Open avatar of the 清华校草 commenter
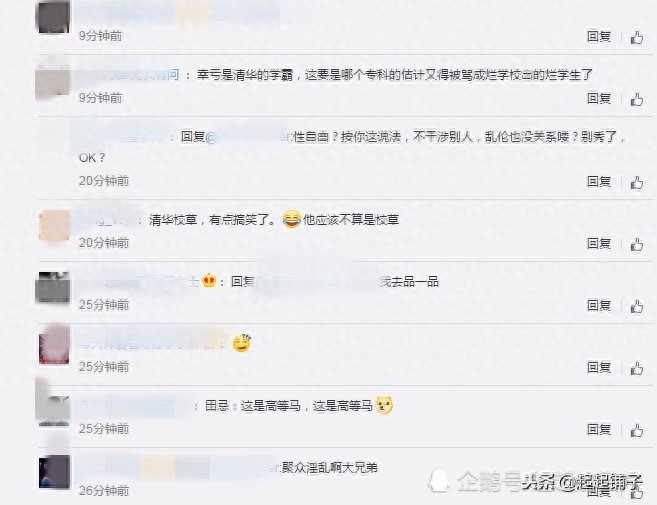This screenshot has height=505, width=657. pos(54,225)
